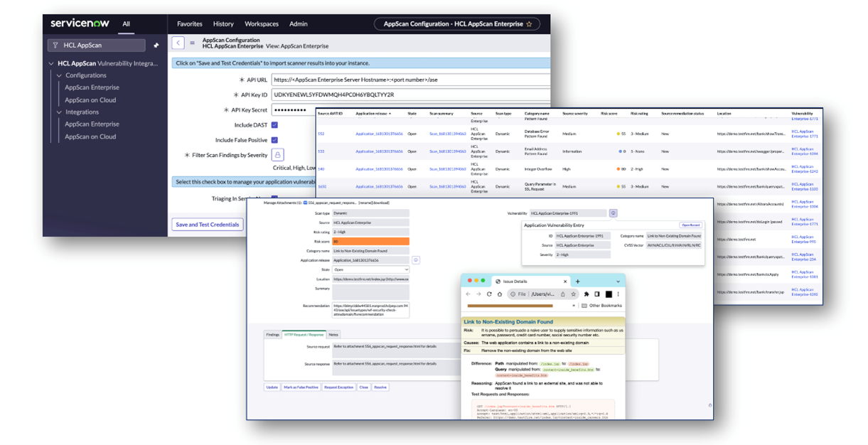Open the browser tab search chevron
Screen dimensions: 868x445
click(617, 282)
